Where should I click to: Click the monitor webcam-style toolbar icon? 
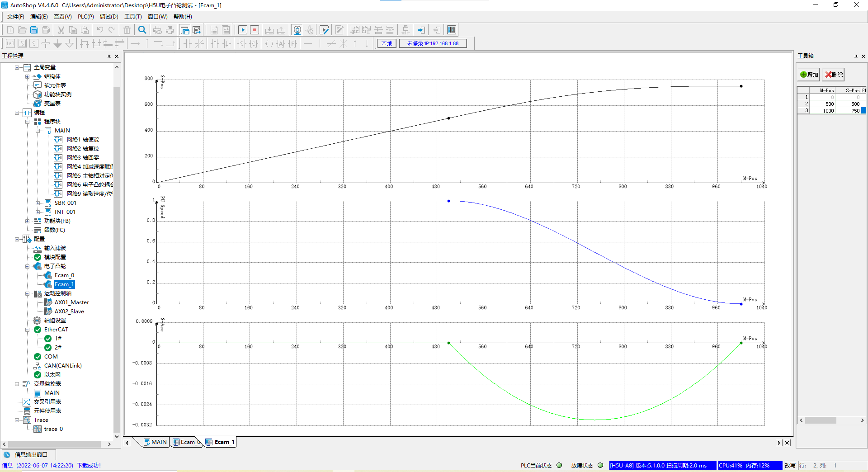tap(297, 30)
